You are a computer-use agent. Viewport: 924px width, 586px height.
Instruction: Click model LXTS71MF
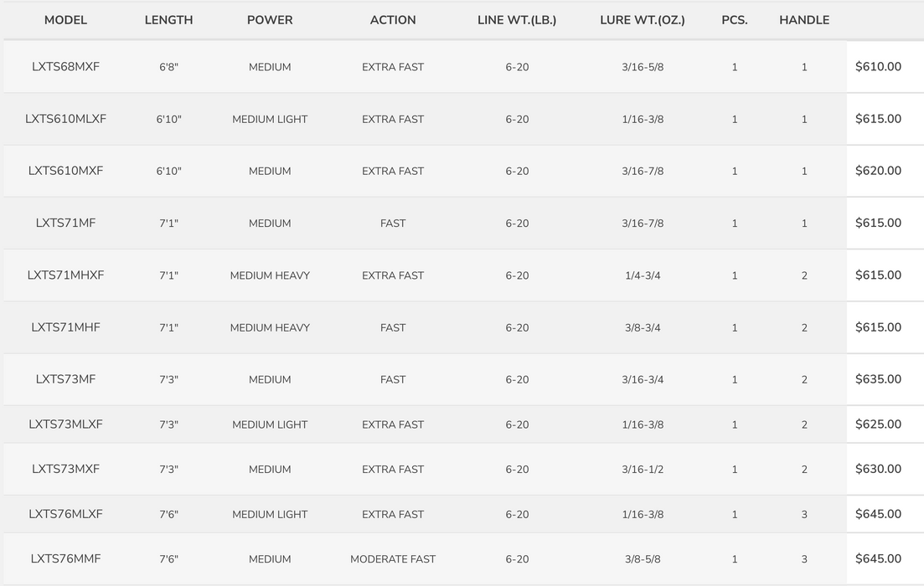[x=65, y=224]
